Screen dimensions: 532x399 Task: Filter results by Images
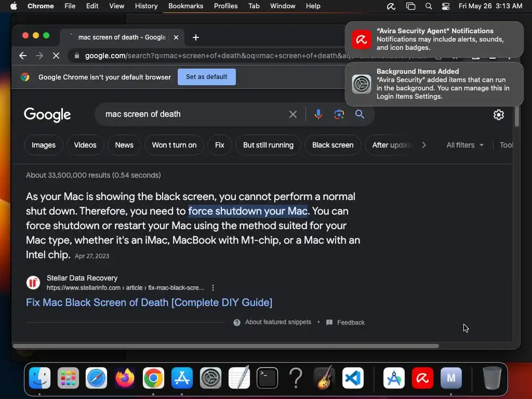point(44,145)
